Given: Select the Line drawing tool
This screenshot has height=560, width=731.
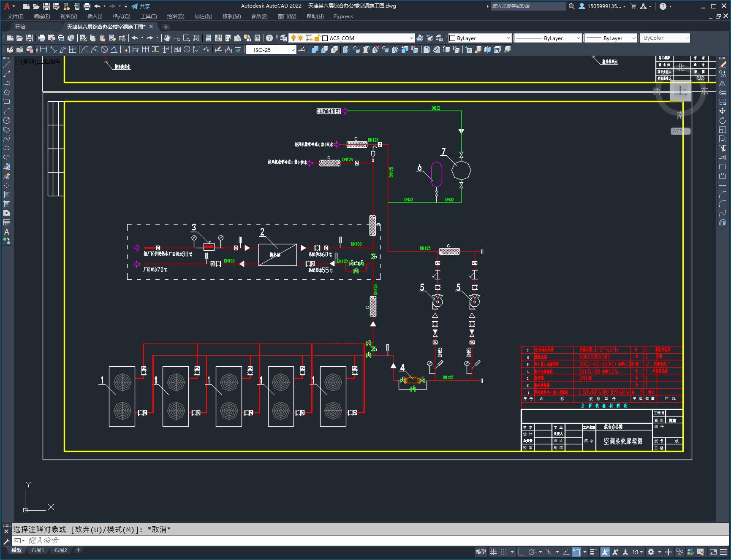Looking at the screenshot, I should point(7,65).
